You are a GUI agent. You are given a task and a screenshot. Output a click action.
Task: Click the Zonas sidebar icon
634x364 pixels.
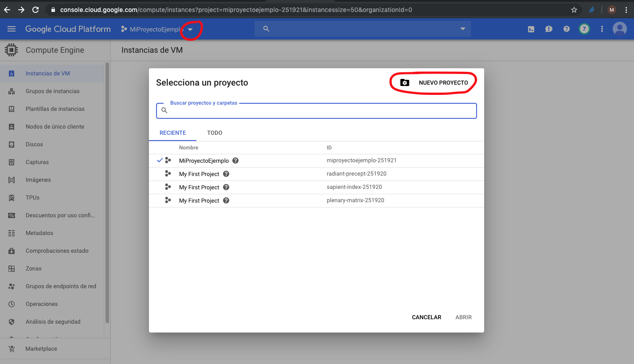click(12, 269)
